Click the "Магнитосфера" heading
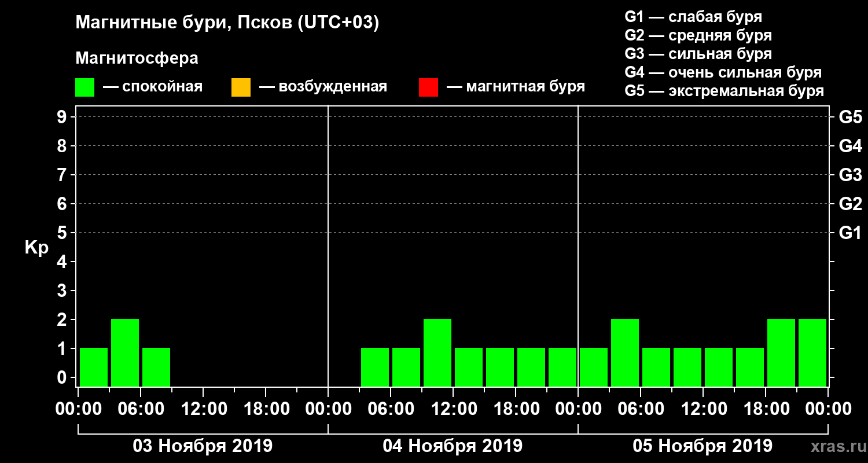 tap(137, 58)
